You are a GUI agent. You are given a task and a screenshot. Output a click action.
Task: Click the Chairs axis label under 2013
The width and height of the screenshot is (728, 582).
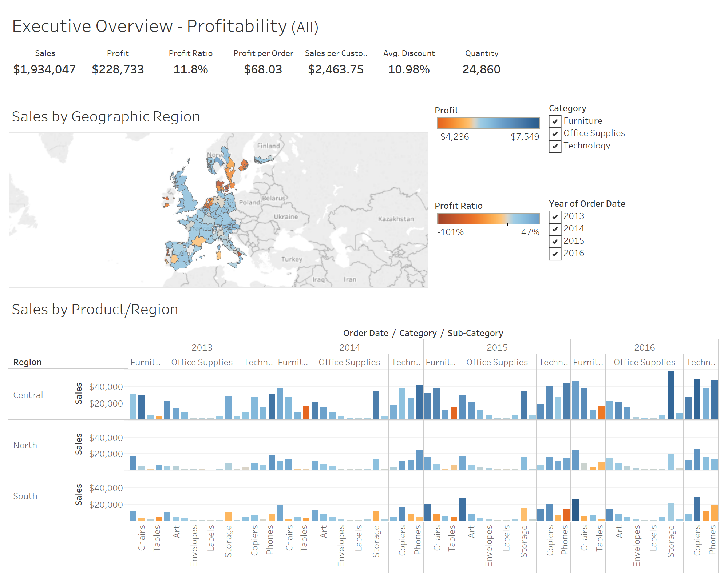point(141,538)
